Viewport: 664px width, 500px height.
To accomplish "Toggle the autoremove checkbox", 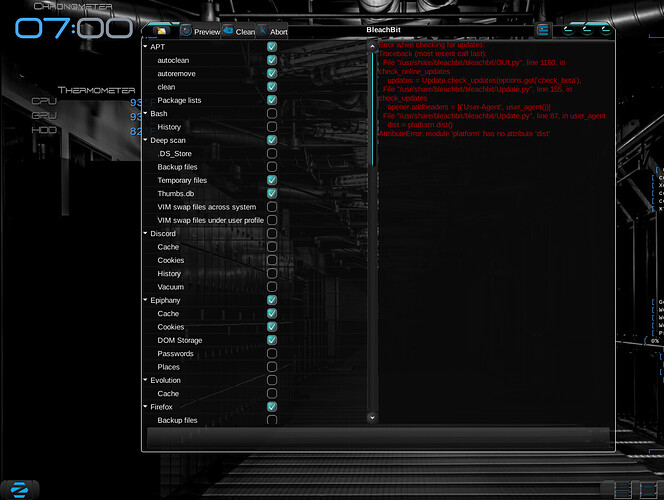I will point(272,73).
